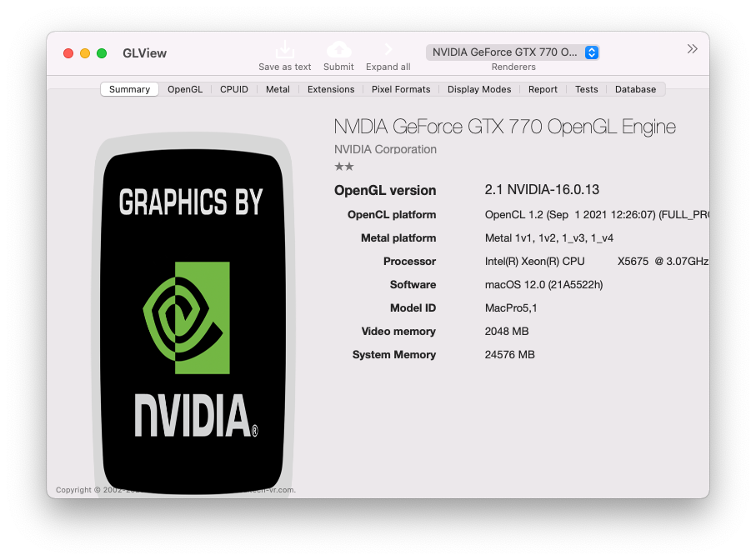This screenshot has width=756, height=560.
Task: Zoom the GLView window with green button
Action: click(102, 53)
